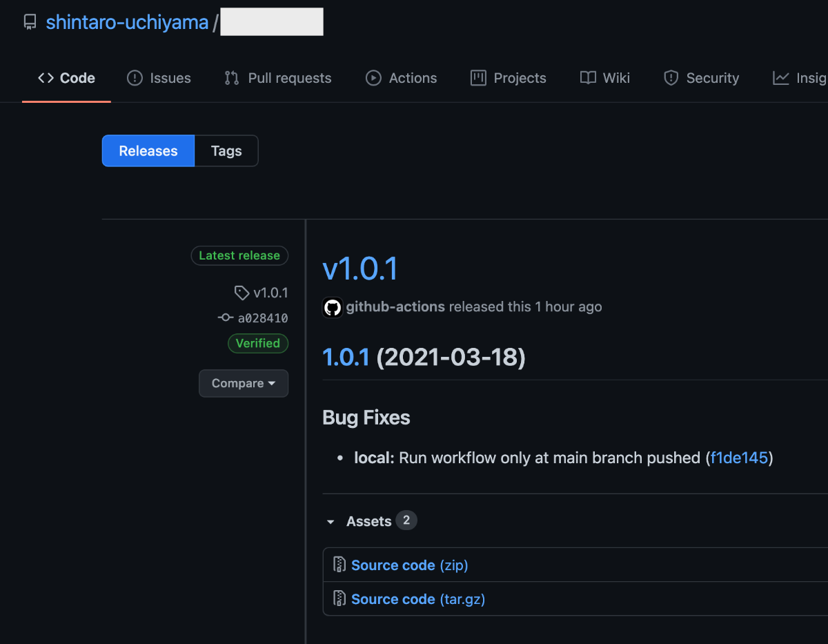Image resolution: width=828 pixels, height=644 pixels.
Task: Open the Security tab
Action: click(x=701, y=78)
